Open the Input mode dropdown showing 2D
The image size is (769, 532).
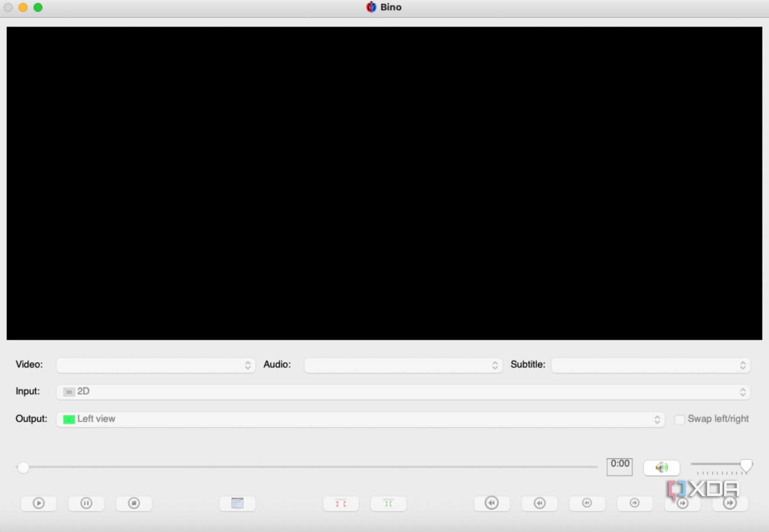403,392
